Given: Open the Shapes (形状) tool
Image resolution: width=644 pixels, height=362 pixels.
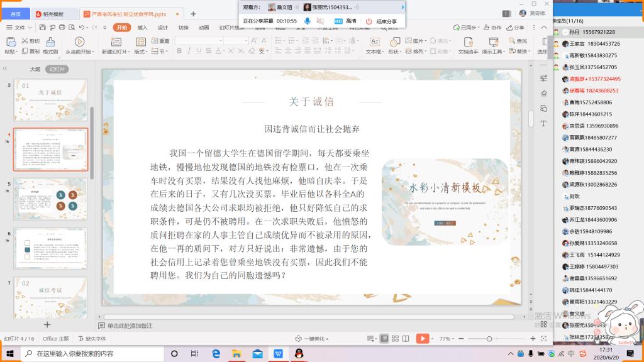Looking at the screenshot, I should [394, 45].
